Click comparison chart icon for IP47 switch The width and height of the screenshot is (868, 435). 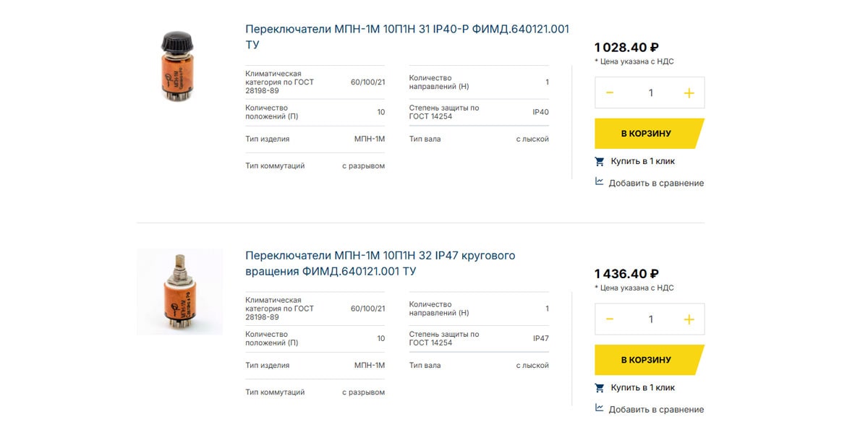point(600,408)
